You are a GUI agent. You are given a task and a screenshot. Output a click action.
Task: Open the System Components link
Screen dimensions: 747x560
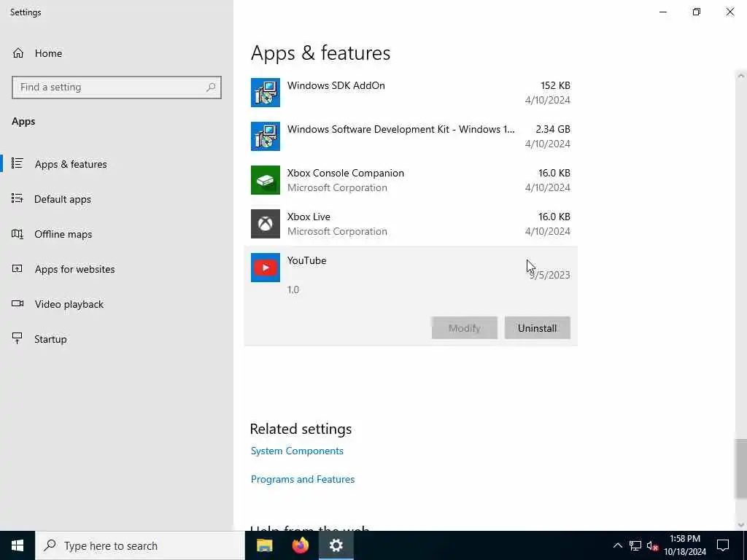[x=297, y=451]
